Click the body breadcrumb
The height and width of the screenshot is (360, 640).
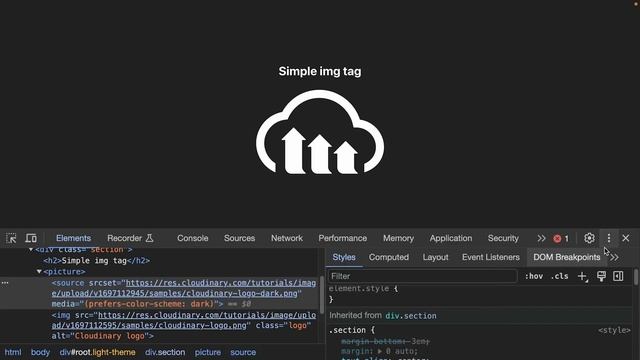[x=40, y=352]
